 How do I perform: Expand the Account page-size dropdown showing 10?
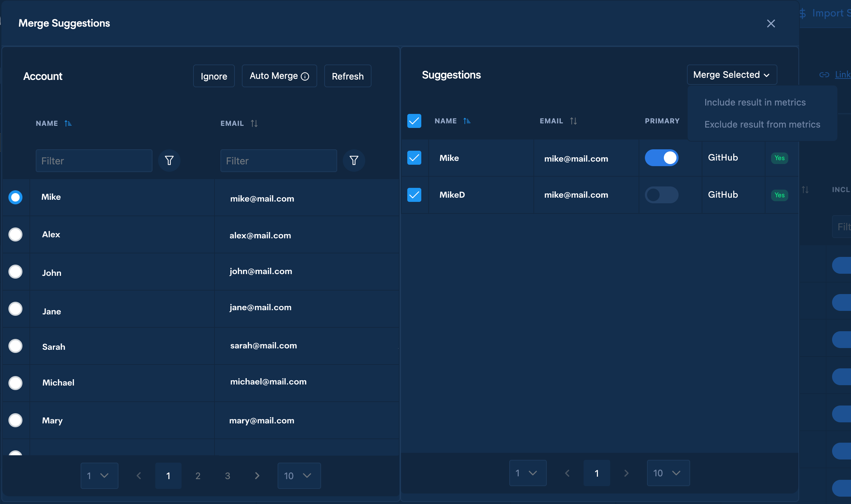coord(299,476)
